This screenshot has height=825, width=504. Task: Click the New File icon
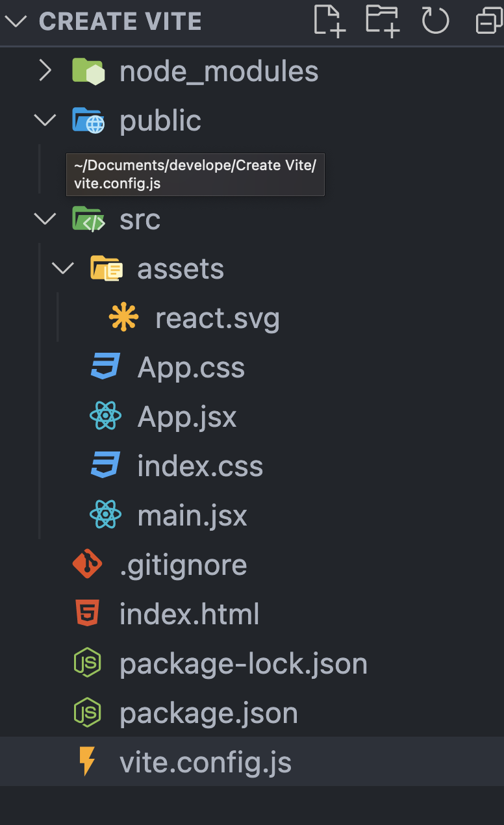pos(329,21)
